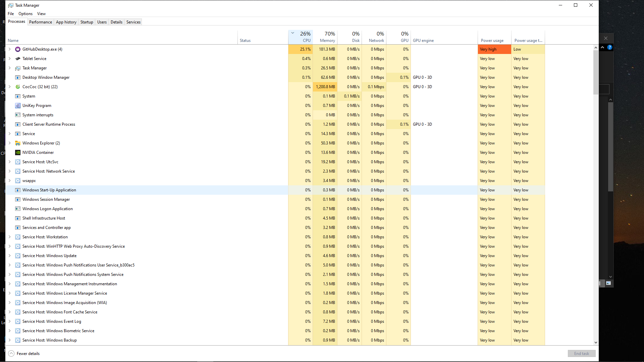Click the Services and Controller app icon
This screenshot has width=644, height=362.
[x=18, y=228]
